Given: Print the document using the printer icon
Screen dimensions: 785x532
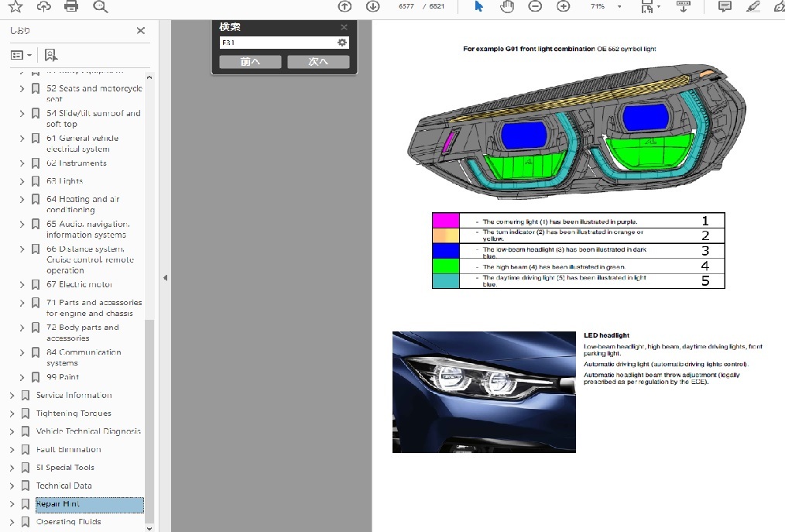Looking at the screenshot, I should click(71, 6).
